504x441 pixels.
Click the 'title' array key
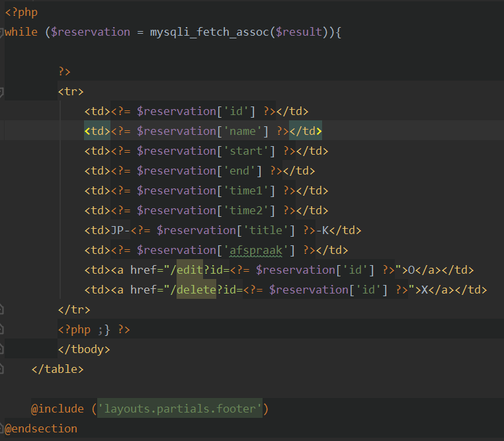tap(266, 230)
